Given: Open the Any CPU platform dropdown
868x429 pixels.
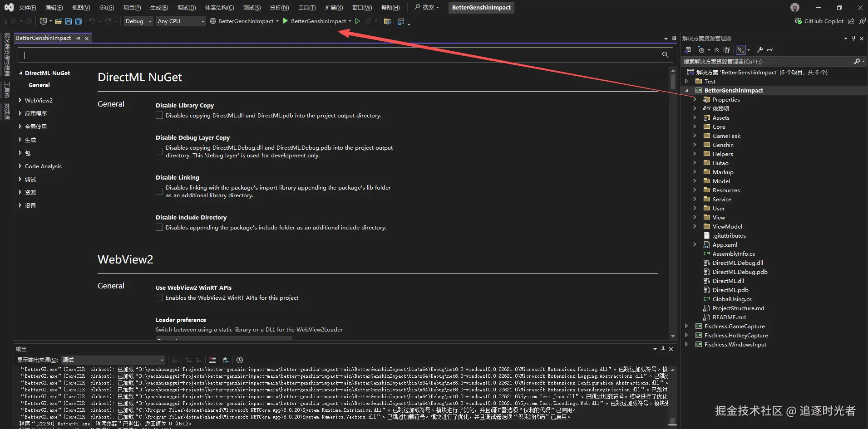Looking at the screenshot, I should [181, 21].
